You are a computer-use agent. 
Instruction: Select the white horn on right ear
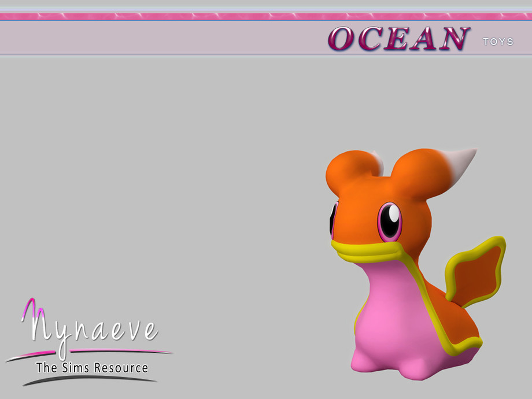458,164
